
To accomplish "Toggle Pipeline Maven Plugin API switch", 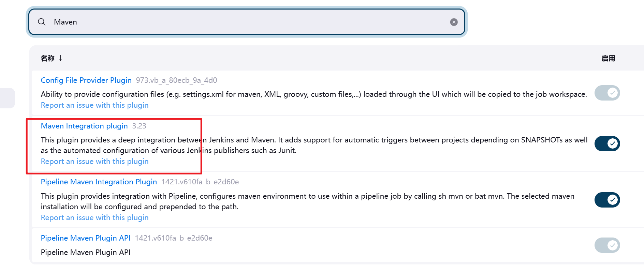I will (x=607, y=245).
